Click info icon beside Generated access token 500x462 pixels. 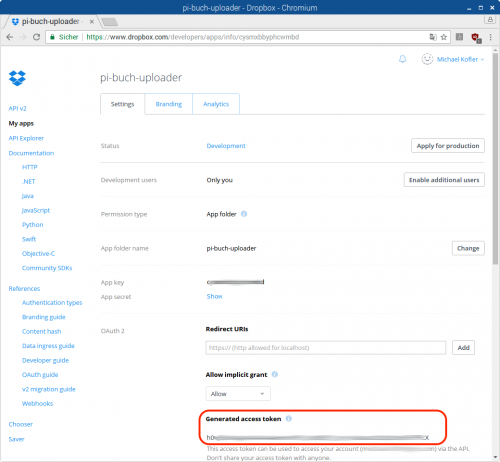coord(289,419)
